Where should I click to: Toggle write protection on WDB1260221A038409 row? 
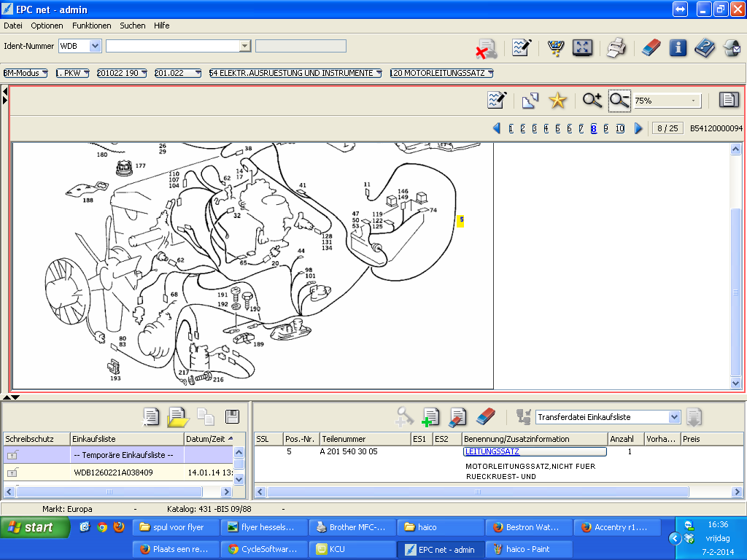point(12,472)
